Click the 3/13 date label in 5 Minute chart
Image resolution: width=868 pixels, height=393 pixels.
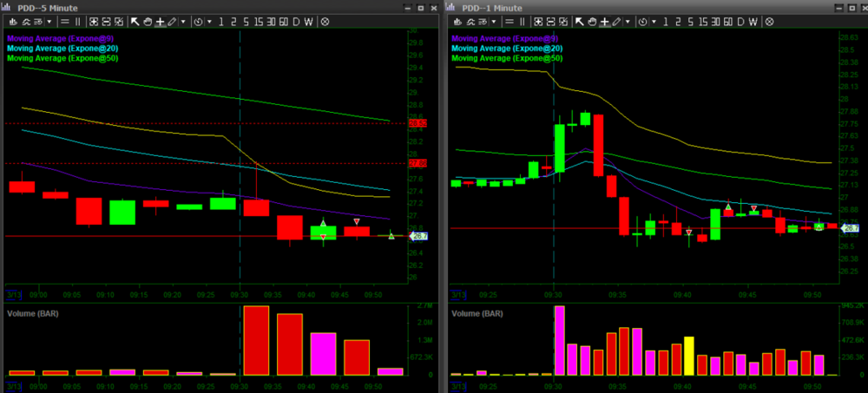12,293
